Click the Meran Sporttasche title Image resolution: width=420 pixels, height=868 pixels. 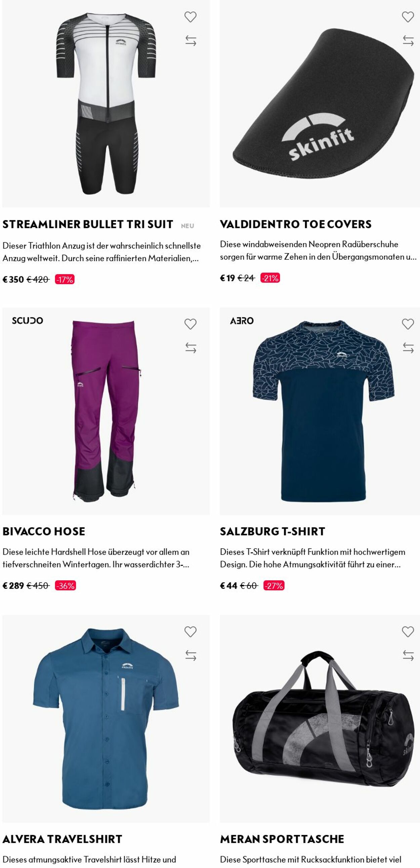click(x=282, y=839)
